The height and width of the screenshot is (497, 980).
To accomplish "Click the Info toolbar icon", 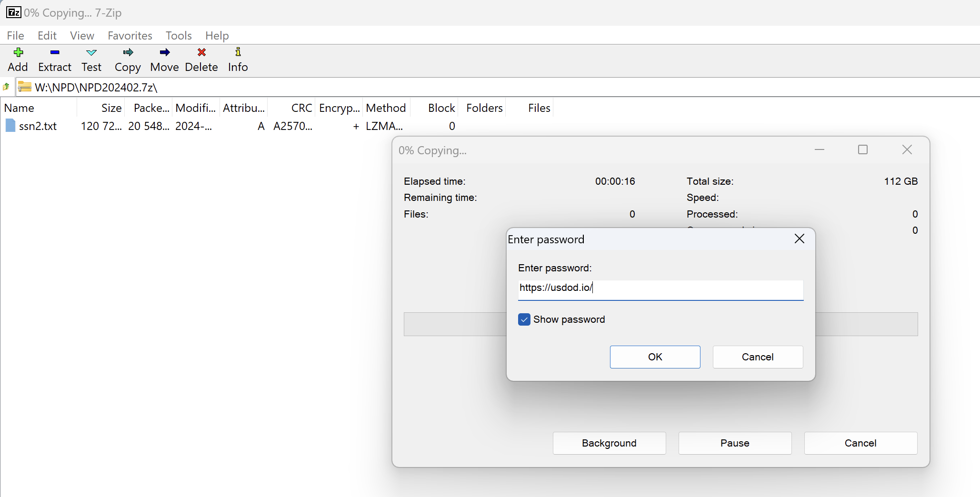I will pyautogui.click(x=238, y=52).
